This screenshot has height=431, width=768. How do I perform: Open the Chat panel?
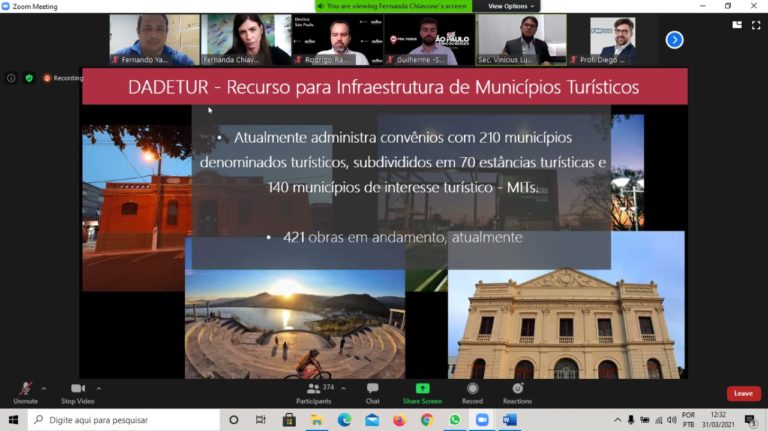coord(372,392)
